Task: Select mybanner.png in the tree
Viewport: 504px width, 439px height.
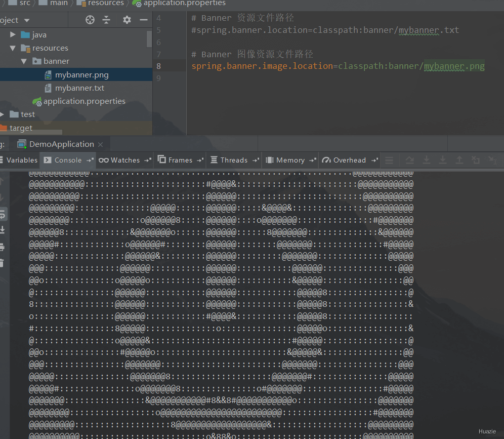Action: [x=76, y=74]
